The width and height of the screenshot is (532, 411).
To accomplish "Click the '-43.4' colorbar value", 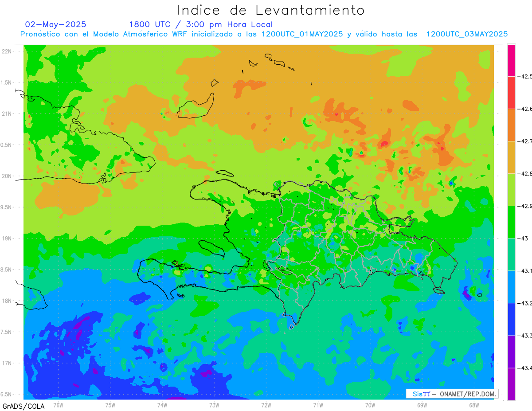I will [525, 368].
